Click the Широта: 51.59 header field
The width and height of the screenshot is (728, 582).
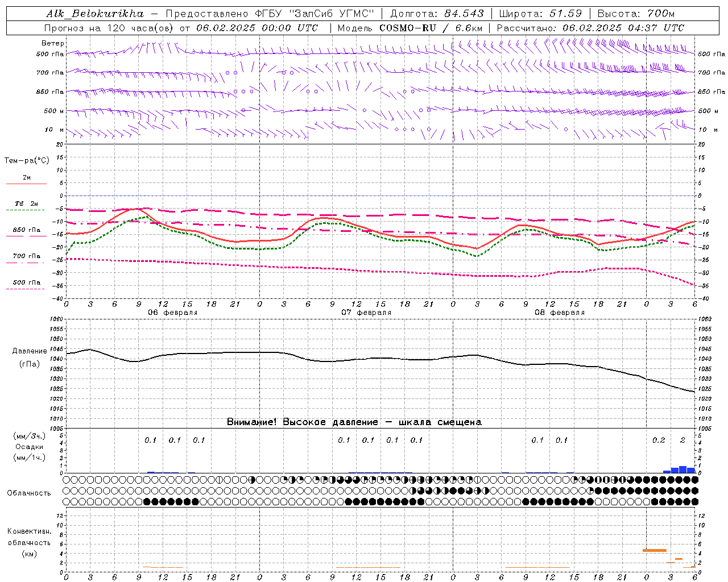540,13
